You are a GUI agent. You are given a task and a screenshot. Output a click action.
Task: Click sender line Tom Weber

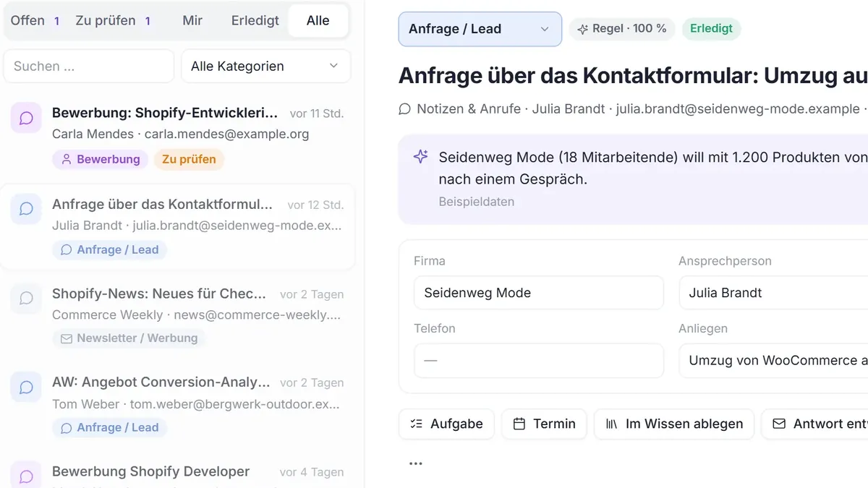point(196,403)
